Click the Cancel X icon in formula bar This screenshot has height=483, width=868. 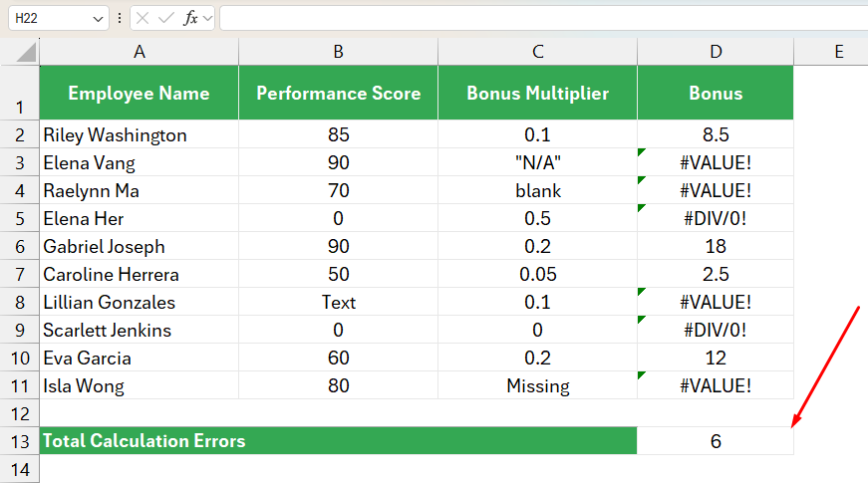pos(143,18)
